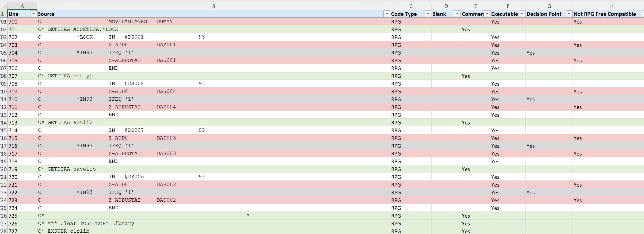
Task: Open the Decision Point filter dropdown
Action: click(569, 14)
